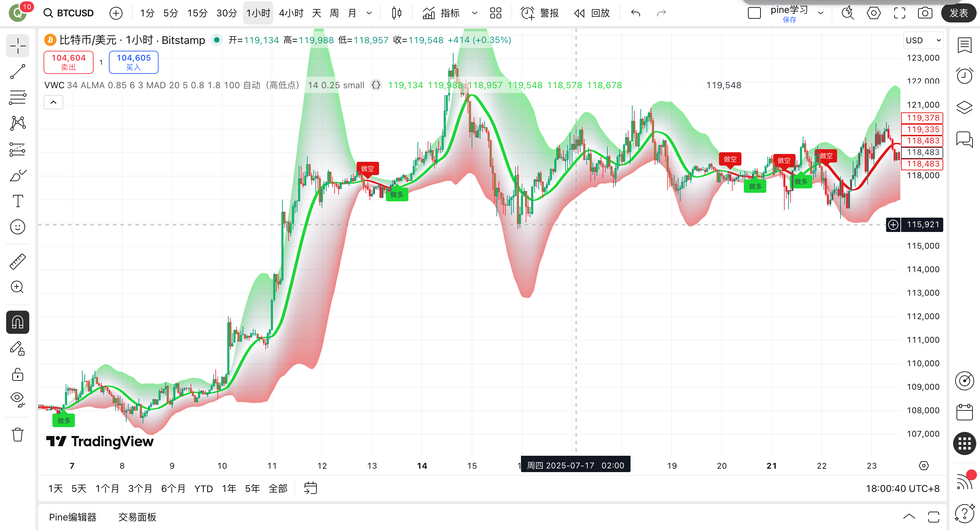
Task: Switch to the 交易面板 tab
Action: tap(137, 517)
